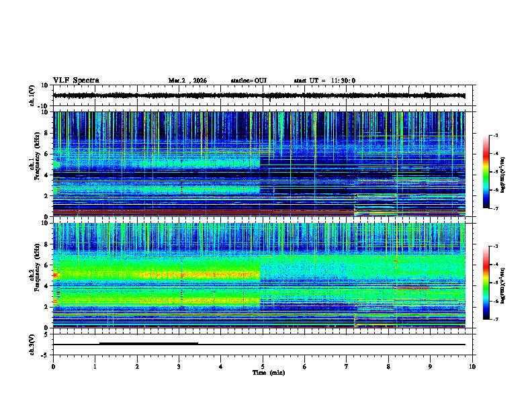Click the "6" kHz tick on ch.1 frequency axis
The height and width of the screenshot is (411, 532).
[x=46, y=154]
